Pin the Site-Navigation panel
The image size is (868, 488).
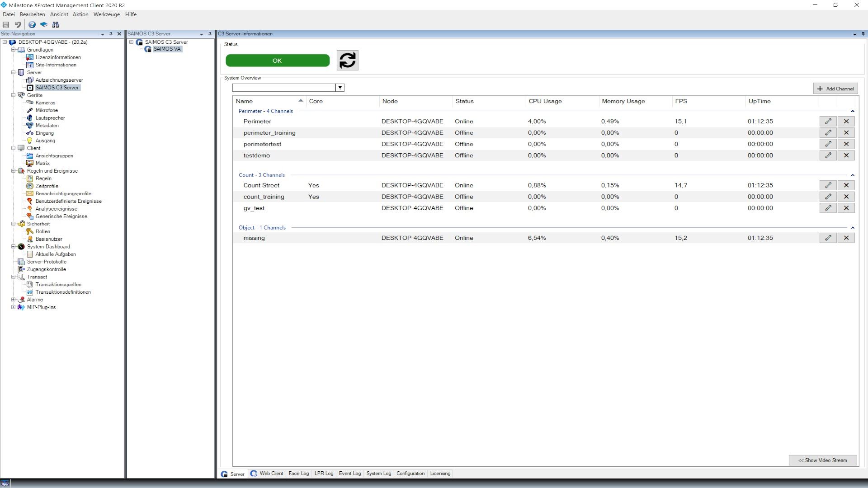tap(111, 34)
